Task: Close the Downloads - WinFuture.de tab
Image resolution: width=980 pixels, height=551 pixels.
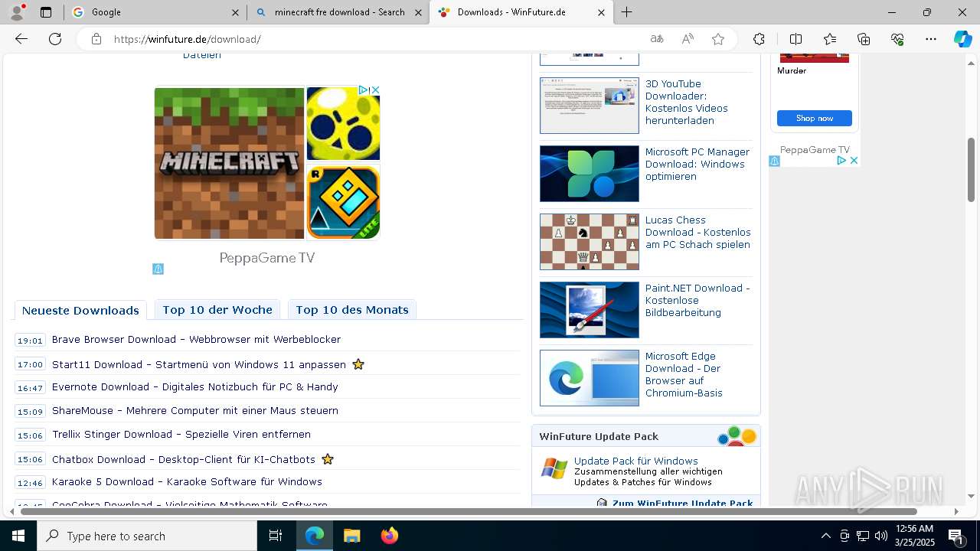Action: [x=601, y=12]
